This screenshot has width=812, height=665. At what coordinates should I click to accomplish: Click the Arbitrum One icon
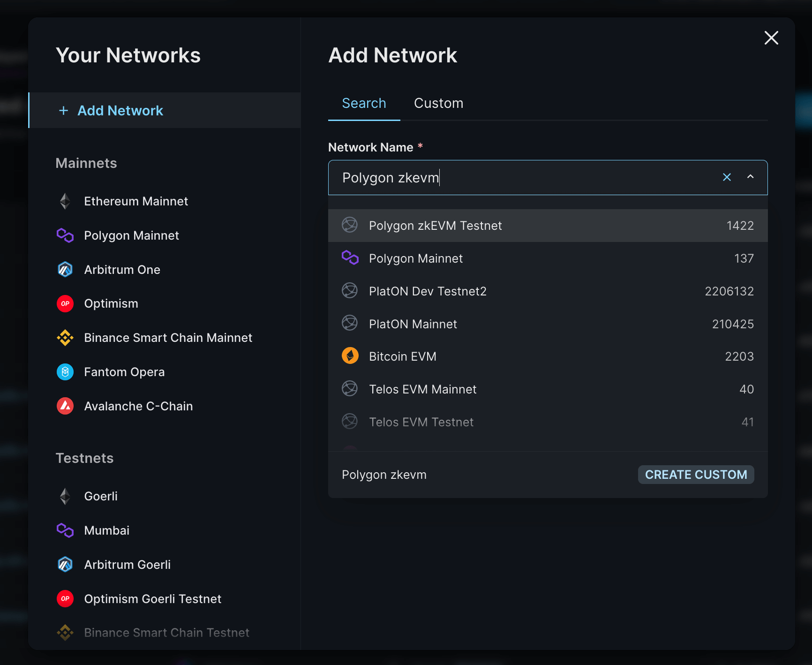click(x=65, y=269)
